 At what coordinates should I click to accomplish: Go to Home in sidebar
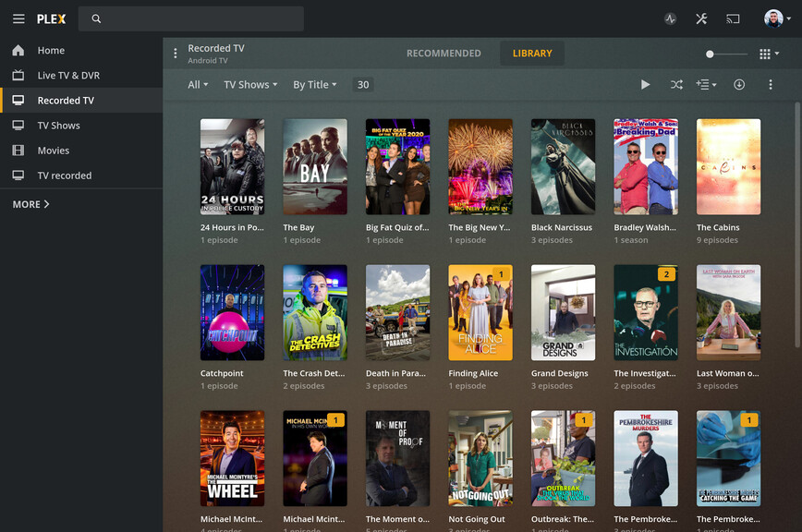(x=81, y=50)
